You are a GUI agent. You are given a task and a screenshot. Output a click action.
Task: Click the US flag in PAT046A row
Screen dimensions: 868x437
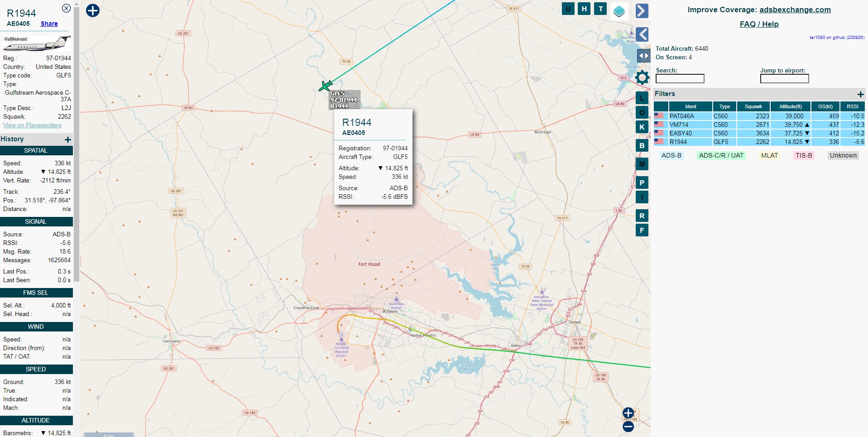pos(659,116)
